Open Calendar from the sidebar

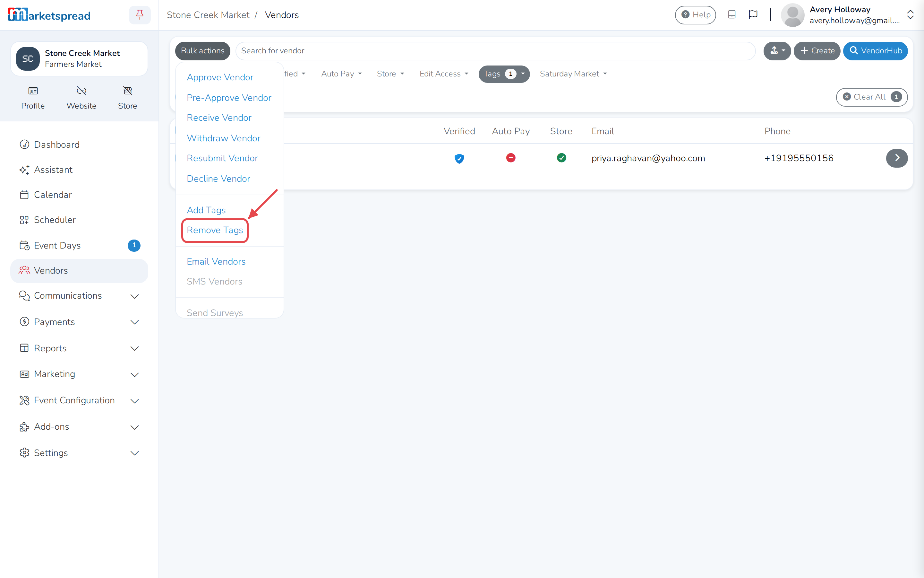point(79,195)
